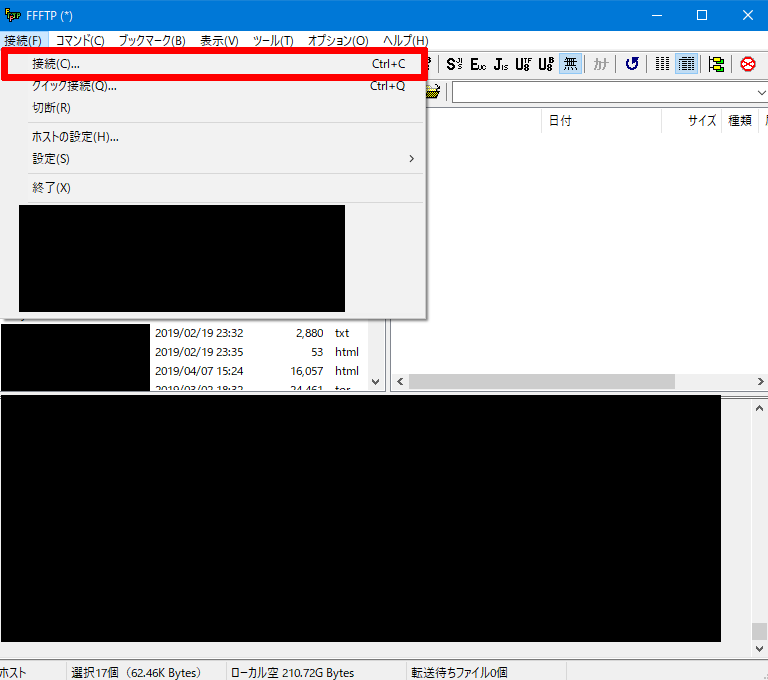Image resolution: width=768 pixels, height=680 pixels.
Task: Select UTF-8 host kanji code icon
Action: tap(523, 64)
